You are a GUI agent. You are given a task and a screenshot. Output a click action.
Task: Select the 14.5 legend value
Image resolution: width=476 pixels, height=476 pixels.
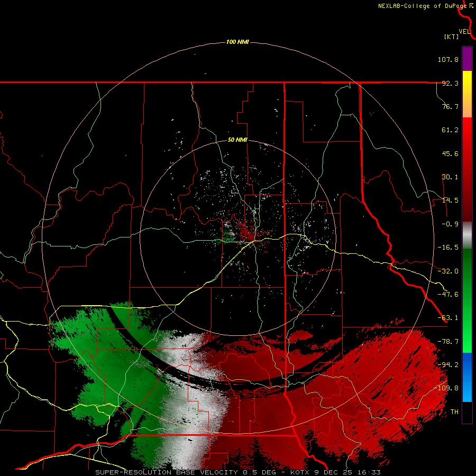(x=450, y=200)
